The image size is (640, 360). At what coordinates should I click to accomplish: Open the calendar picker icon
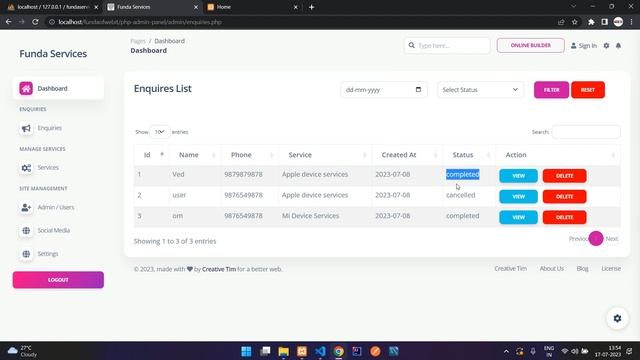[418, 90]
